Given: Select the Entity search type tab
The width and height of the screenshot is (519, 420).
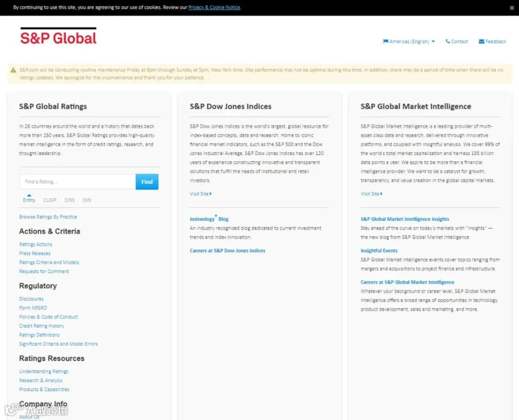Looking at the screenshot, I should coord(29,200).
